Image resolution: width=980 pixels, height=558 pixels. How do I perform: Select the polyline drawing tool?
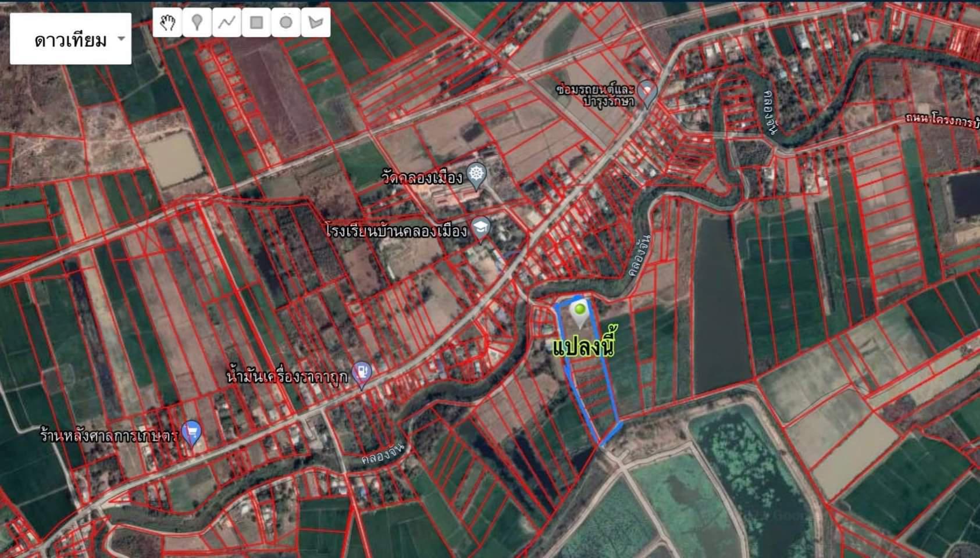pos(227,23)
